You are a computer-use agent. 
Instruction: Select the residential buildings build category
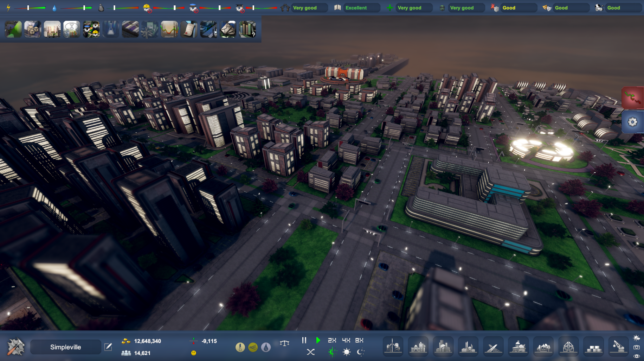pyautogui.click(x=418, y=346)
